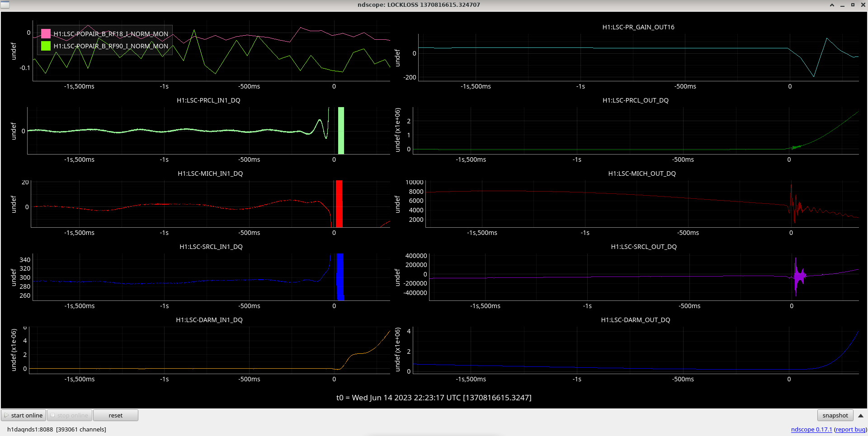Screen dimensions: 868x436
Task: Click the red bar in the MICH_IN1_DQ plot
Action: [x=339, y=204]
